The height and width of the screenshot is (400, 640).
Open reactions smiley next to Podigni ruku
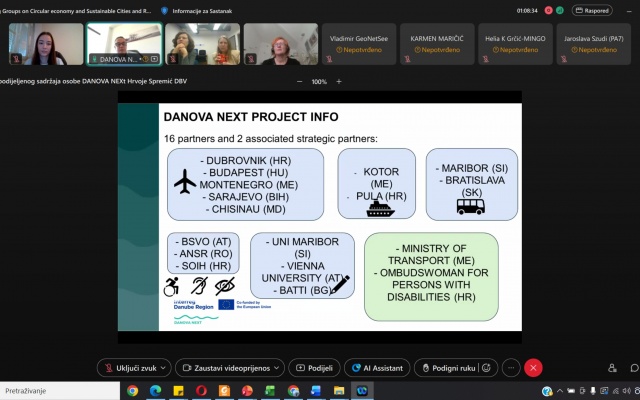(x=486, y=368)
